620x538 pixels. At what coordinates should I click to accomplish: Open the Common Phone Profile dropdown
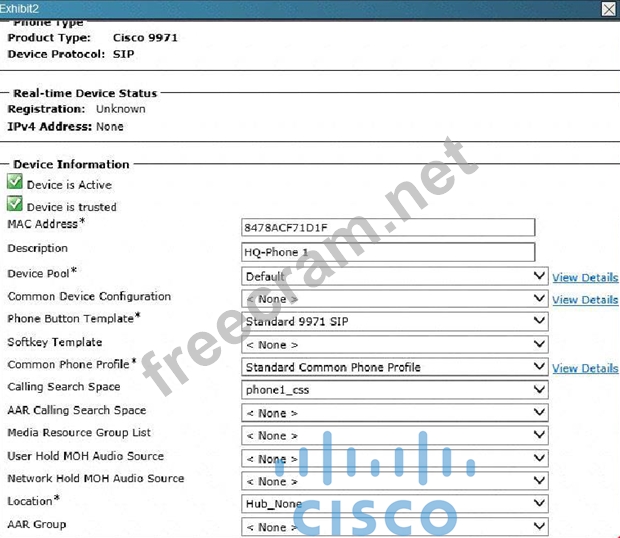click(x=394, y=367)
